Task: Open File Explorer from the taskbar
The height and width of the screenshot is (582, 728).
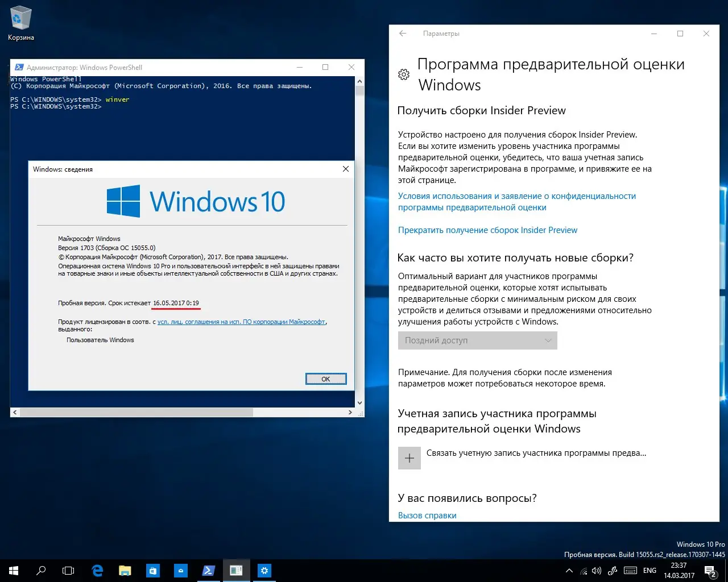Action: click(125, 571)
